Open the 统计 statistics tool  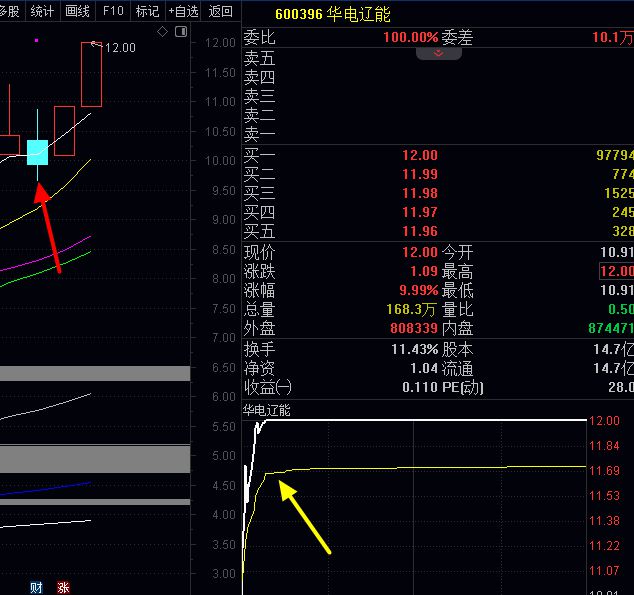coord(42,11)
